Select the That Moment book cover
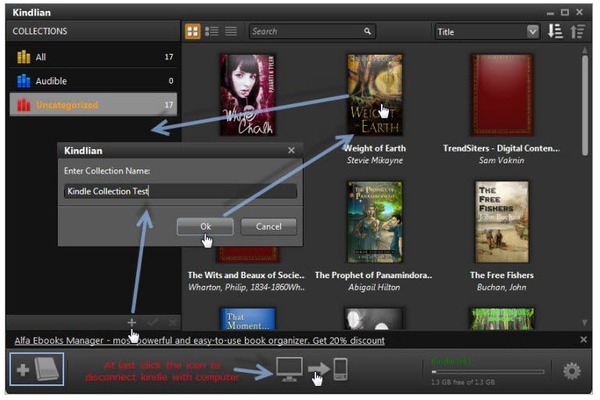 click(x=248, y=319)
